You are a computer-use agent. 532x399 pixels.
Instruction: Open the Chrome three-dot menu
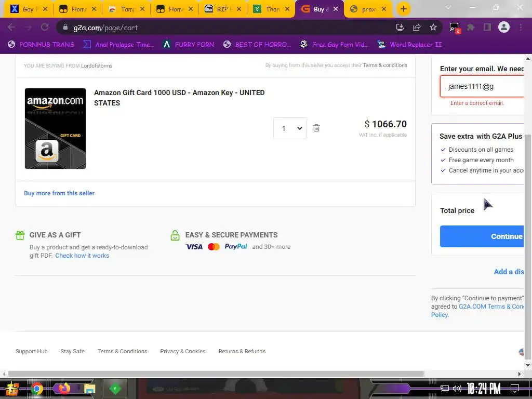tap(521, 28)
